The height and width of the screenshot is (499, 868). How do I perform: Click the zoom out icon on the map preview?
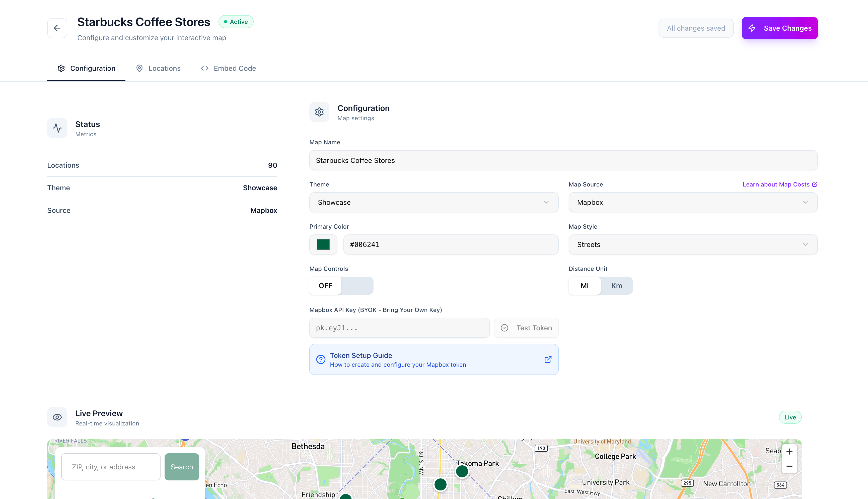tap(789, 466)
